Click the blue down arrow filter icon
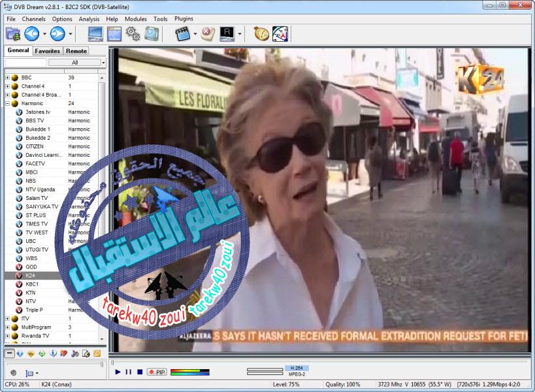Screen dimensions: 535x392 [x=20, y=354]
